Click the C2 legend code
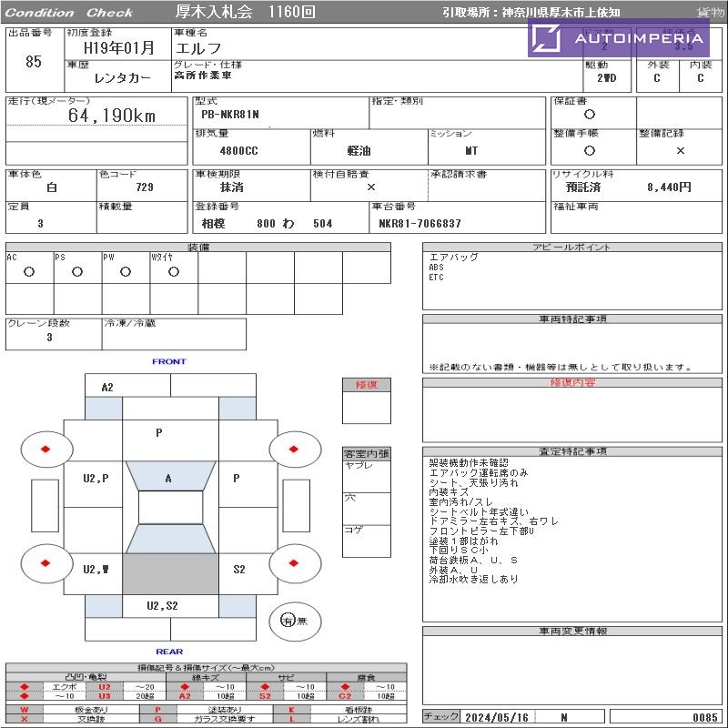 (345, 696)
